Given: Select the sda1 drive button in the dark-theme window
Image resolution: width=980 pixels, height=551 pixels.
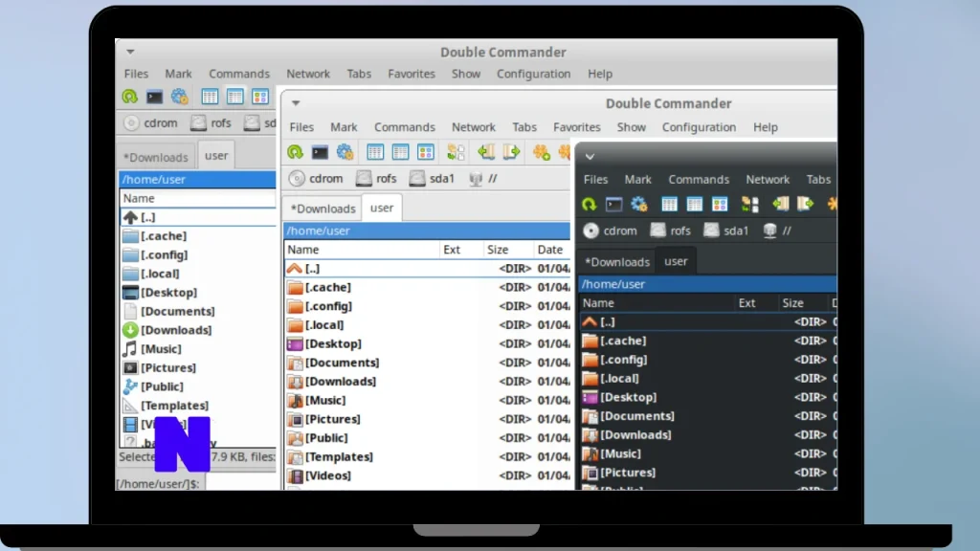Looking at the screenshot, I should [726, 231].
